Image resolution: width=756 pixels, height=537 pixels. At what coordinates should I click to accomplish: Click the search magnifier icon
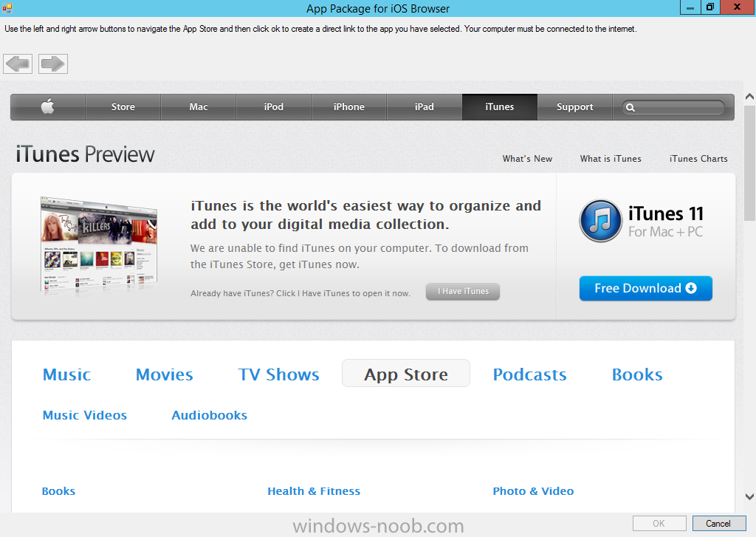(x=630, y=107)
